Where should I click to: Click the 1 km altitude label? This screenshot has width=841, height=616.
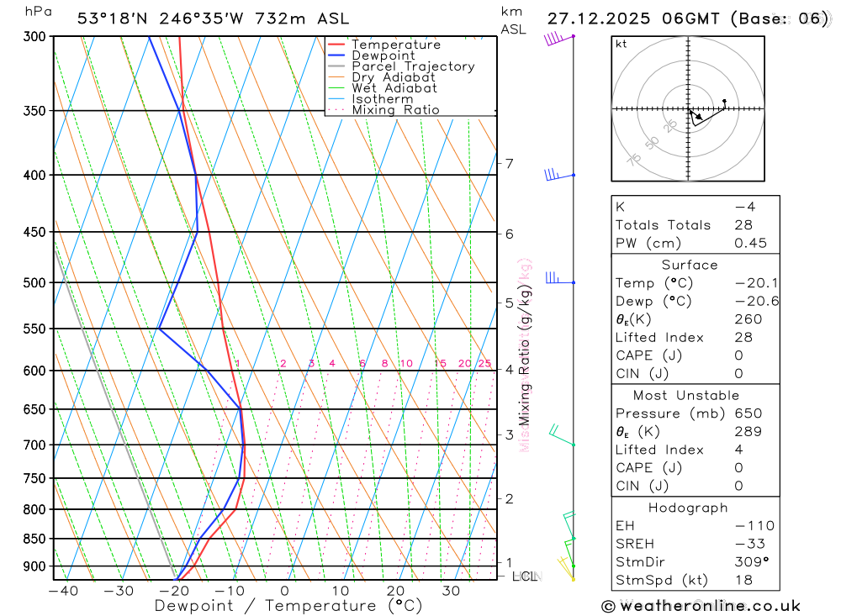pos(509,562)
